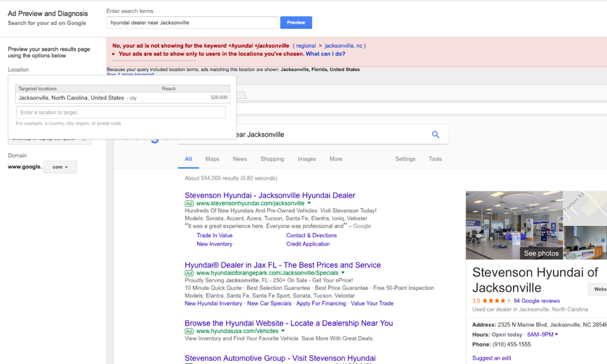The height and width of the screenshot is (364, 607).
Task: Click the www.stevensonhyundai.com/jacksonville URL
Action: [x=250, y=203]
